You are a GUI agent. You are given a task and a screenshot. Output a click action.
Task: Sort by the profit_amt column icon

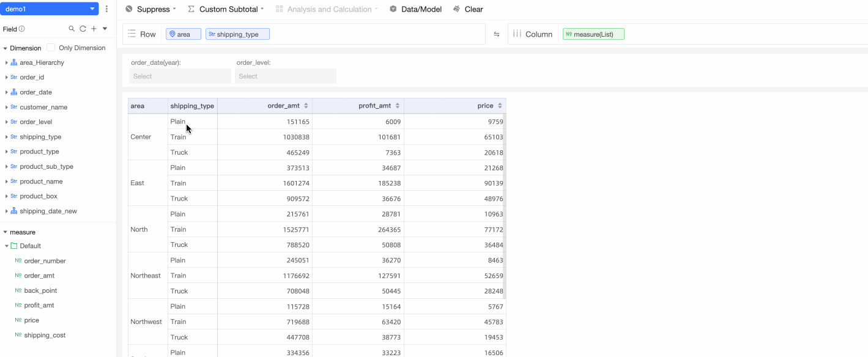398,106
